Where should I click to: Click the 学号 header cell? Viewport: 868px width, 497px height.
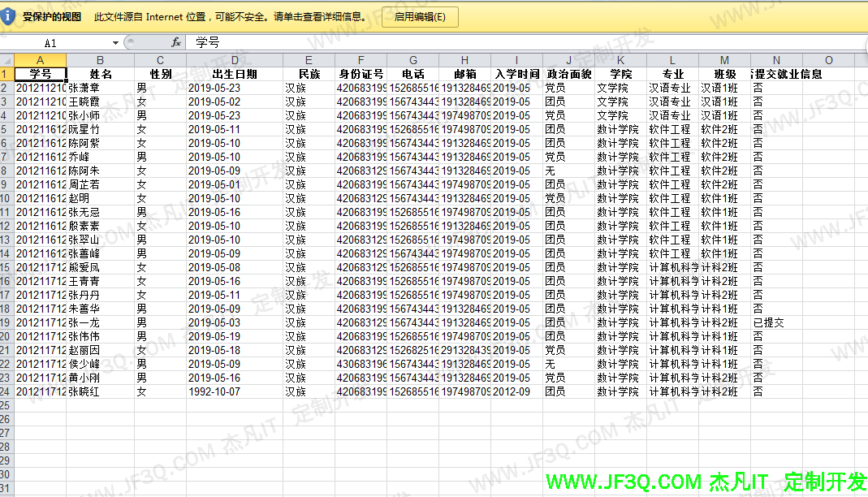[x=40, y=73]
